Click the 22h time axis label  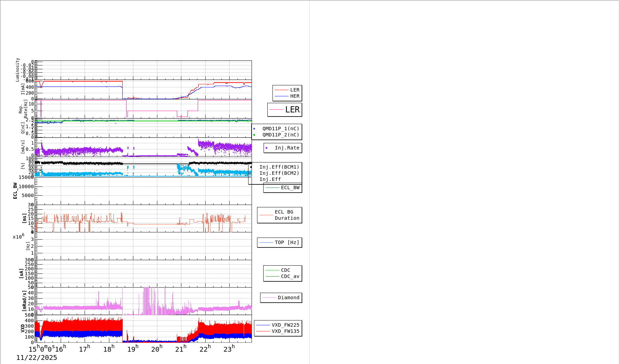[x=205, y=349]
